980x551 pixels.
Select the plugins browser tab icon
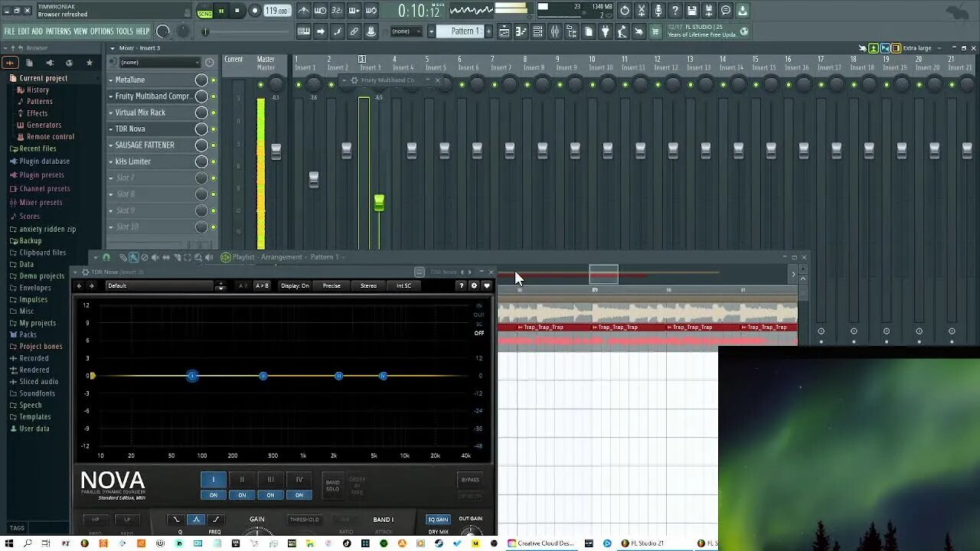[x=49, y=63]
